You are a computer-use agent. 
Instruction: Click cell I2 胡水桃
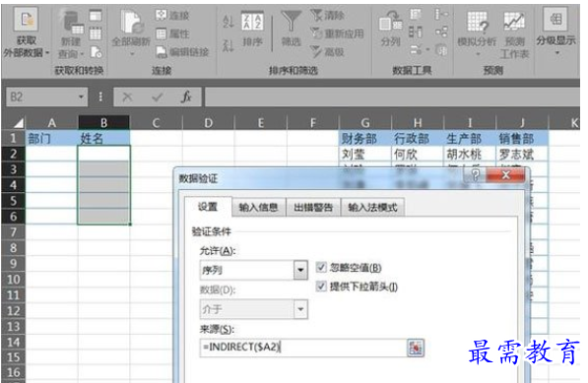(x=470, y=154)
